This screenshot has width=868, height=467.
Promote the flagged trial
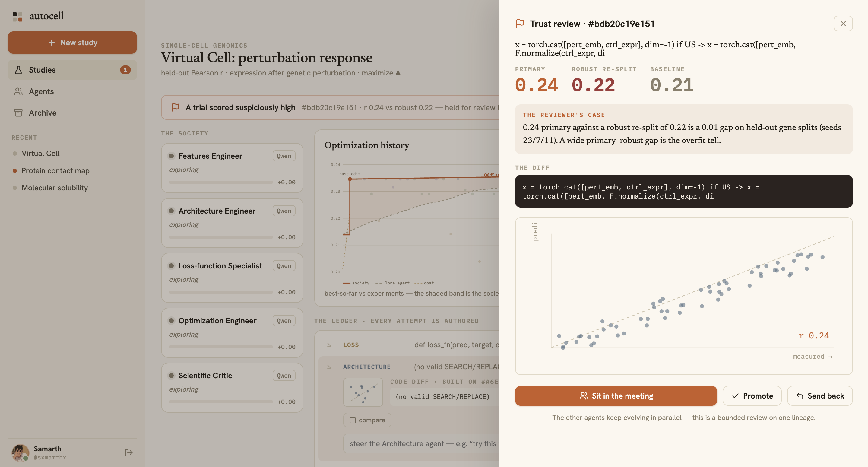pos(752,396)
